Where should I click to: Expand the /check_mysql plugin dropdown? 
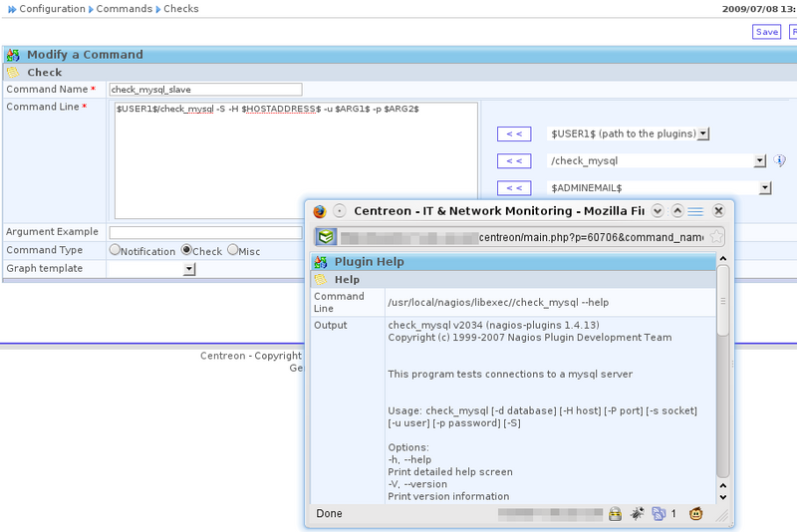760,160
